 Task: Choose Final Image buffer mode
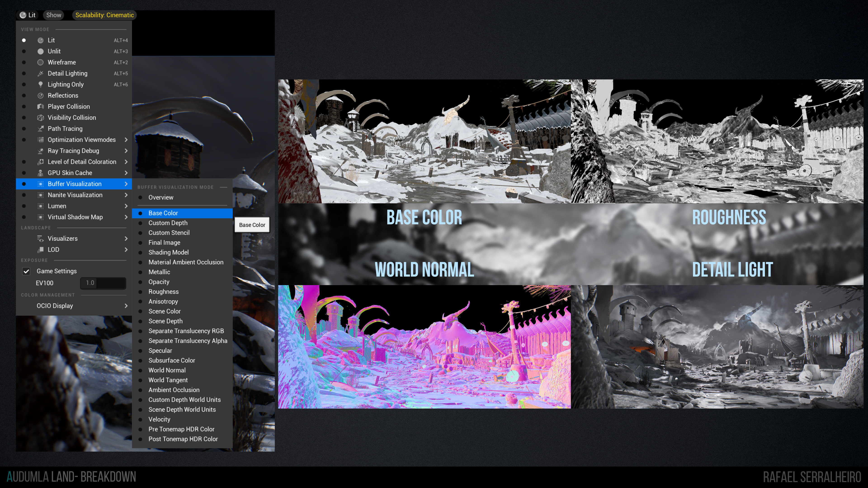(x=182, y=242)
